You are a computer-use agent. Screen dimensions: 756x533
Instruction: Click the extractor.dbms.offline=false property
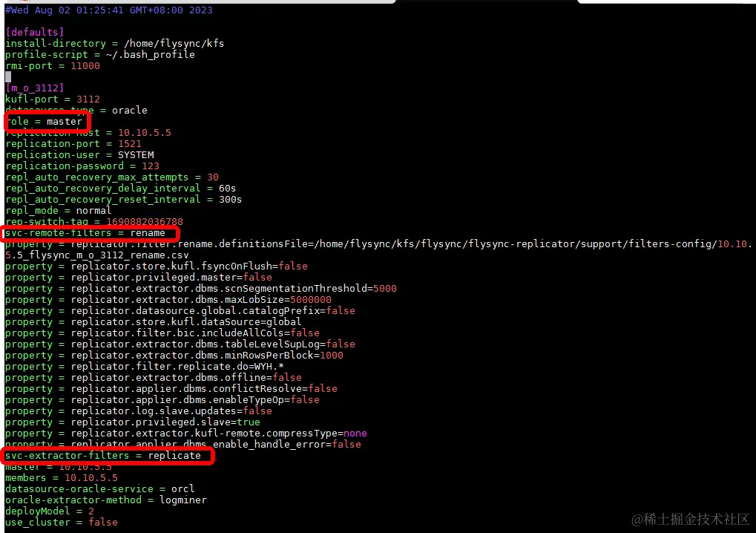[x=154, y=377]
